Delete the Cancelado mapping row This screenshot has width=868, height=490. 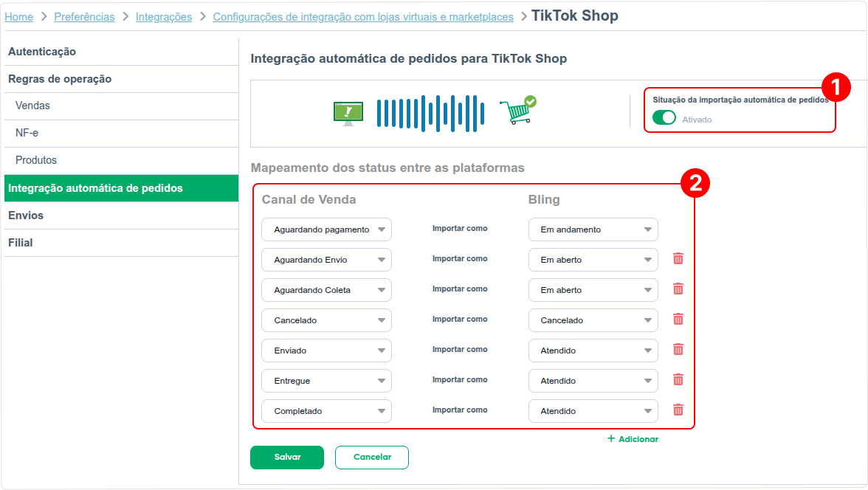(678, 320)
